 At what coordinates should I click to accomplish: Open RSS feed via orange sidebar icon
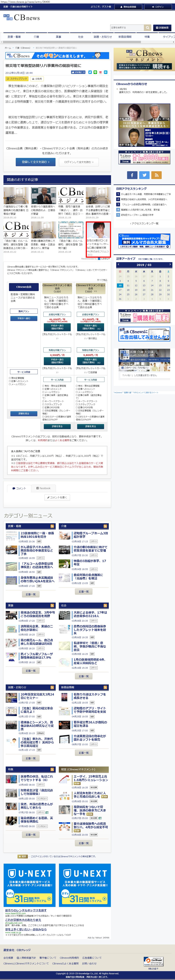click(156, 175)
